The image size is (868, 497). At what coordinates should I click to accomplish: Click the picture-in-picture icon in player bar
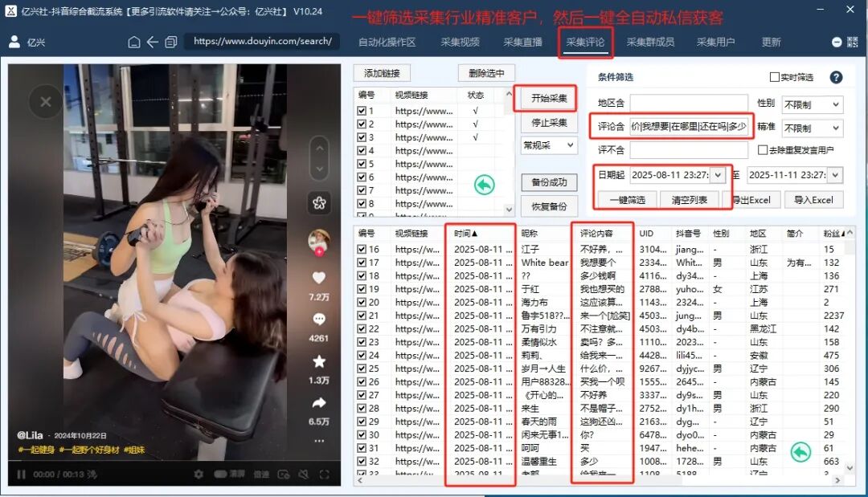[284, 475]
